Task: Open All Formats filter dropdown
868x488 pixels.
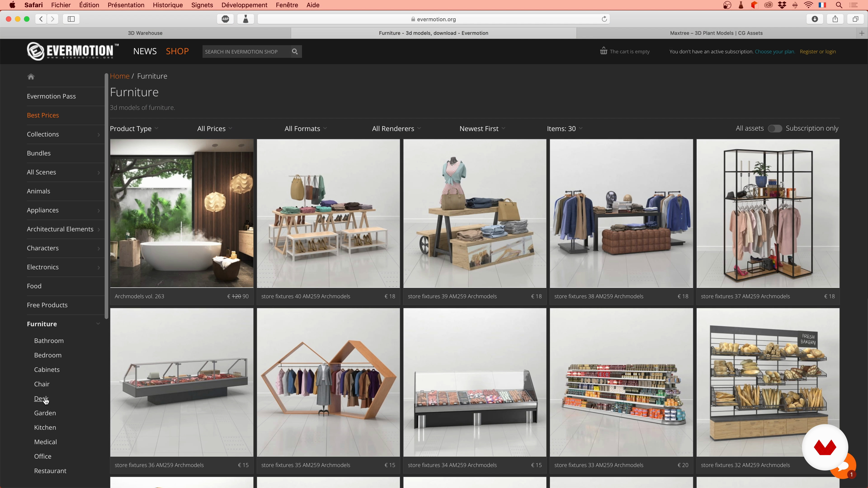Action: (306, 129)
